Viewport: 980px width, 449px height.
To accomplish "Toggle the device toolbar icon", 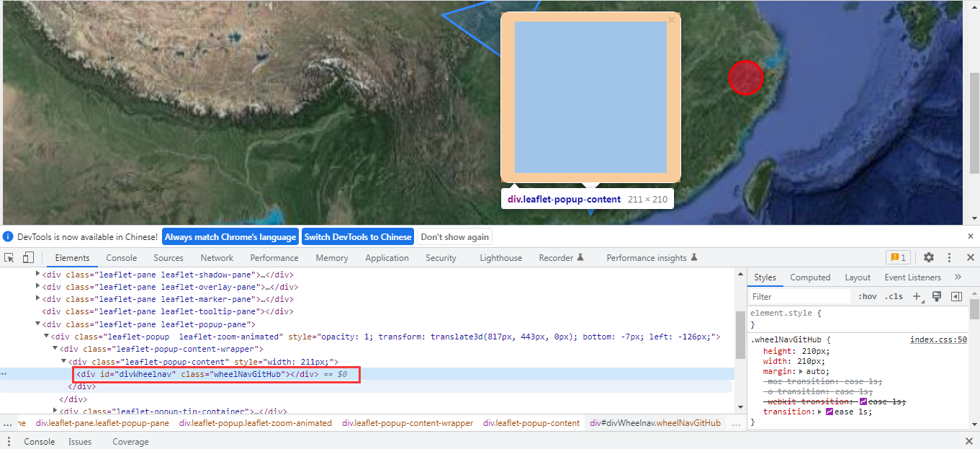I will (28, 257).
